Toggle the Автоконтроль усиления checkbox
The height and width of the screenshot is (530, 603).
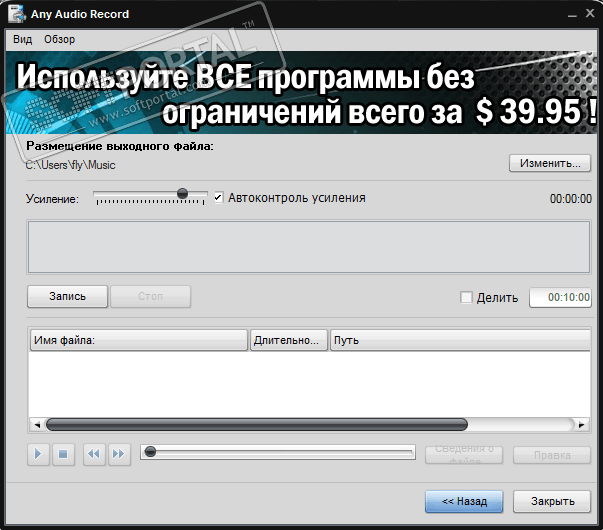[218, 198]
